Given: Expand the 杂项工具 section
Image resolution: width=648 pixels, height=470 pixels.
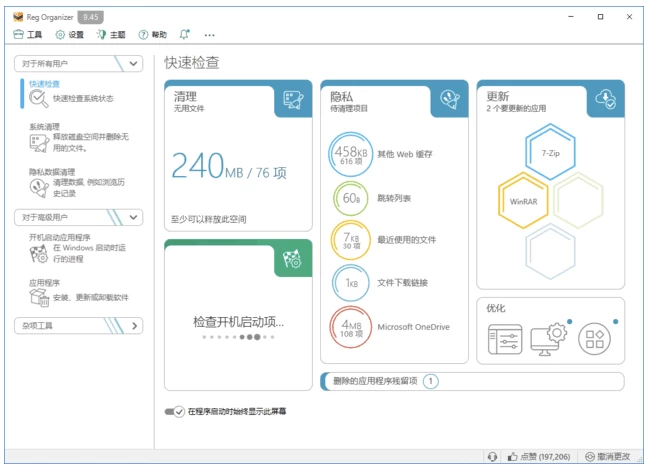Looking at the screenshot, I should (x=136, y=325).
